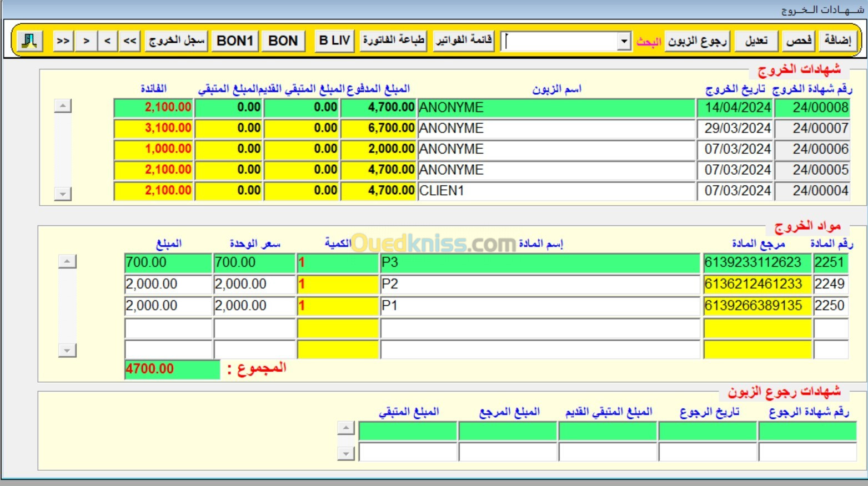The image size is (868, 486).
Task: Click the تعديل edit button
Action: pyautogui.click(x=756, y=40)
